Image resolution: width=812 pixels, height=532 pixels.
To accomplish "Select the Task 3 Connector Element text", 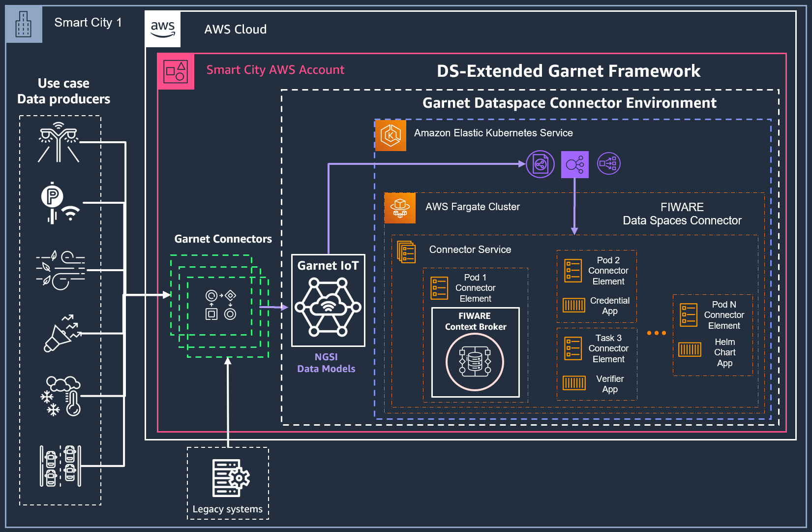I will coord(608,348).
